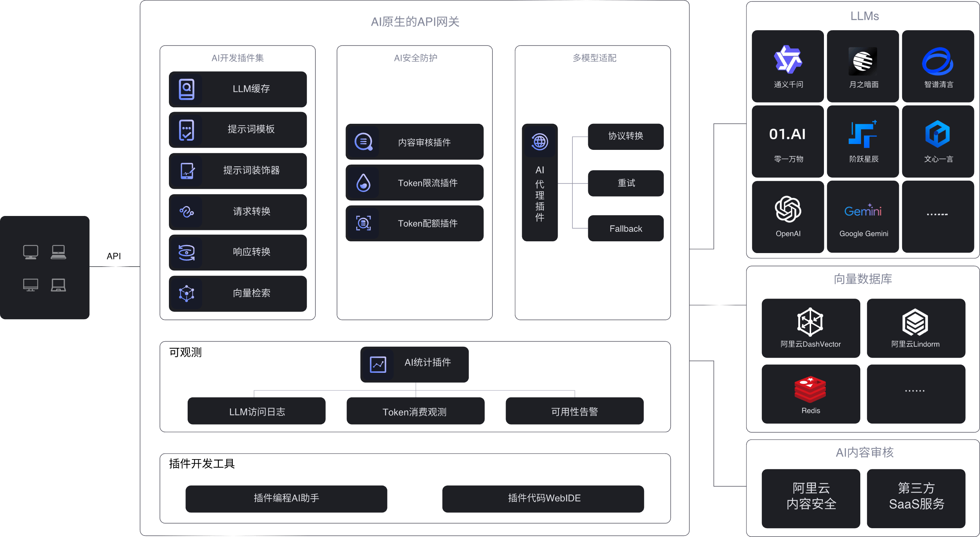Click the 阶跃星辰 logo
Screen dimensions: 980x537
pos(863,134)
